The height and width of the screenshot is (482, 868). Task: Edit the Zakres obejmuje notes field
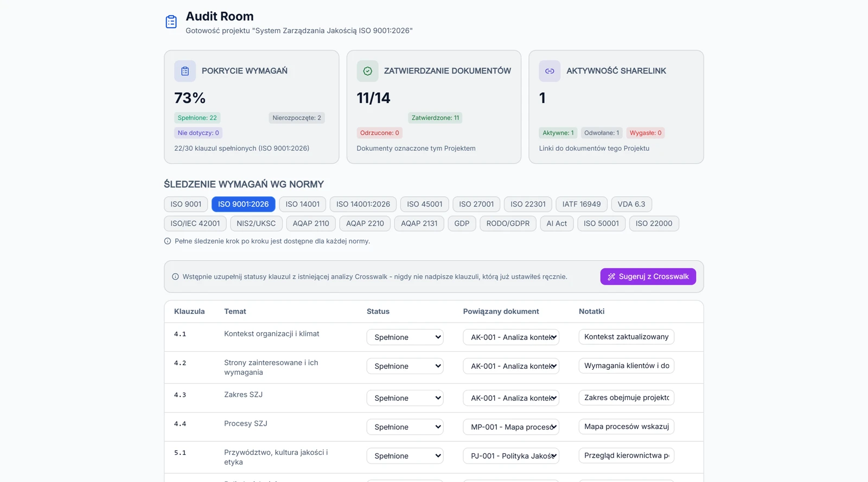tap(627, 397)
